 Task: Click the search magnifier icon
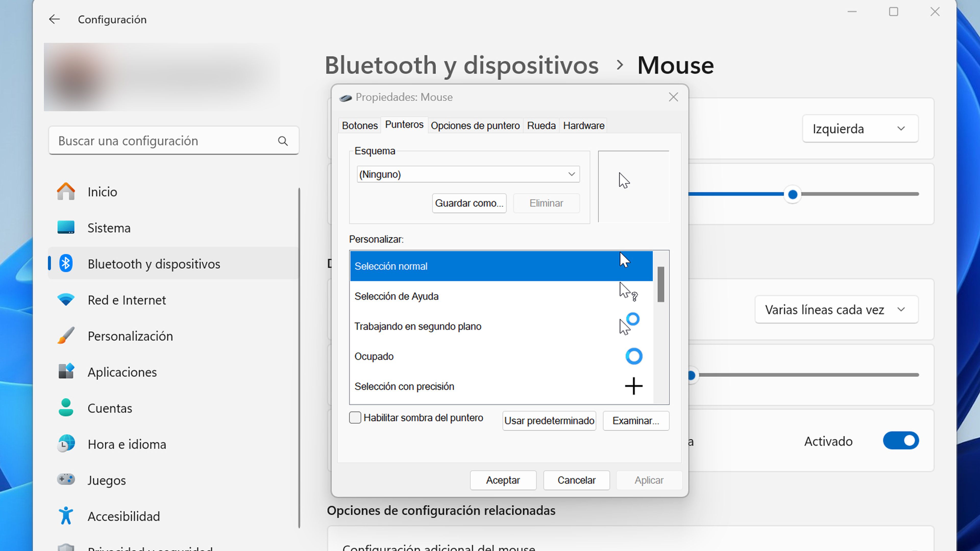pos(283,141)
